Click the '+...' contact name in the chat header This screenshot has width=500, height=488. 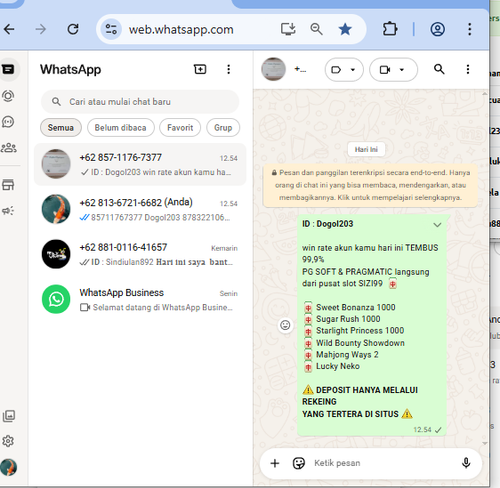pos(300,69)
